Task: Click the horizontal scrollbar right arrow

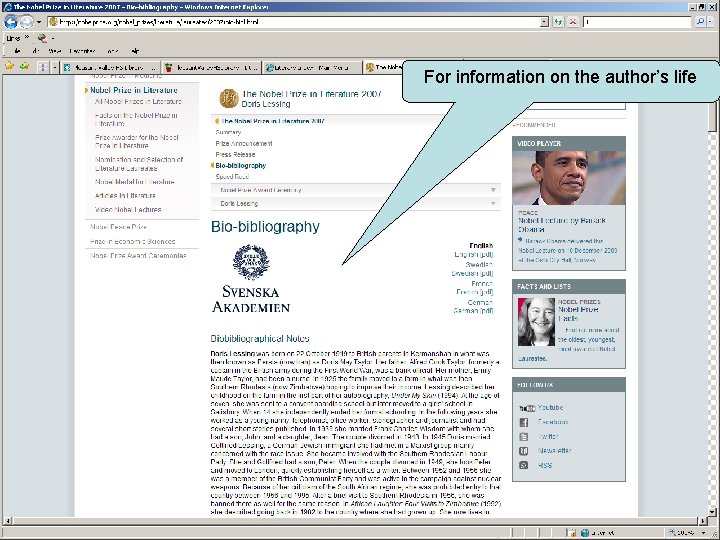Action: 703,521
